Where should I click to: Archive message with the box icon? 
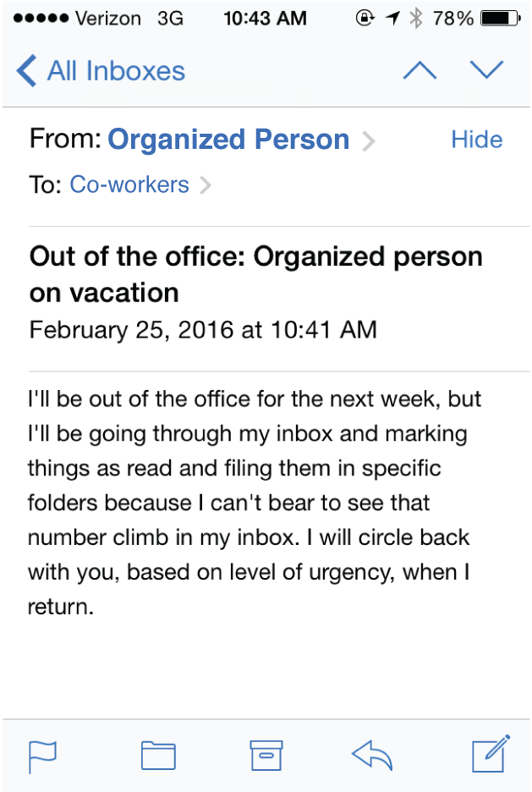(x=266, y=756)
